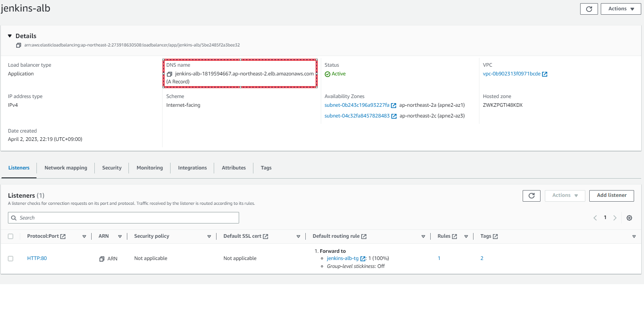Sort by Security policy column arrow
The height and width of the screenshot is (335, 644).
[209, 237]
